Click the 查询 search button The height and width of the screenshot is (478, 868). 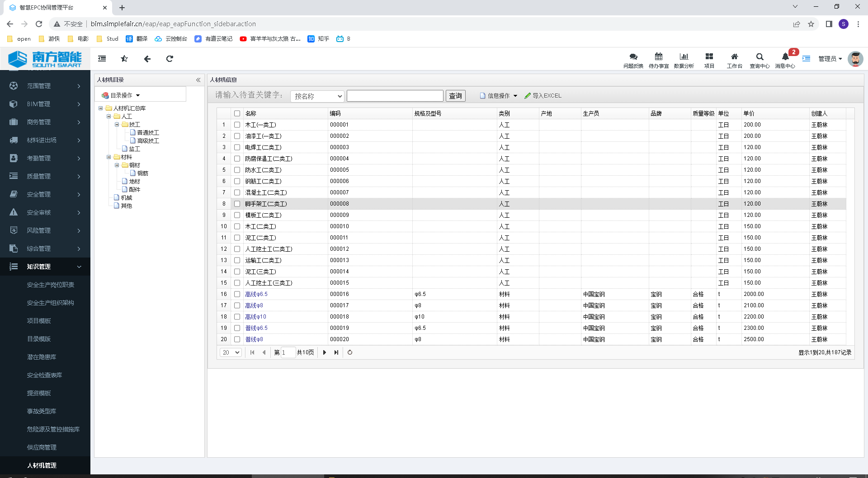coord(455,96)
